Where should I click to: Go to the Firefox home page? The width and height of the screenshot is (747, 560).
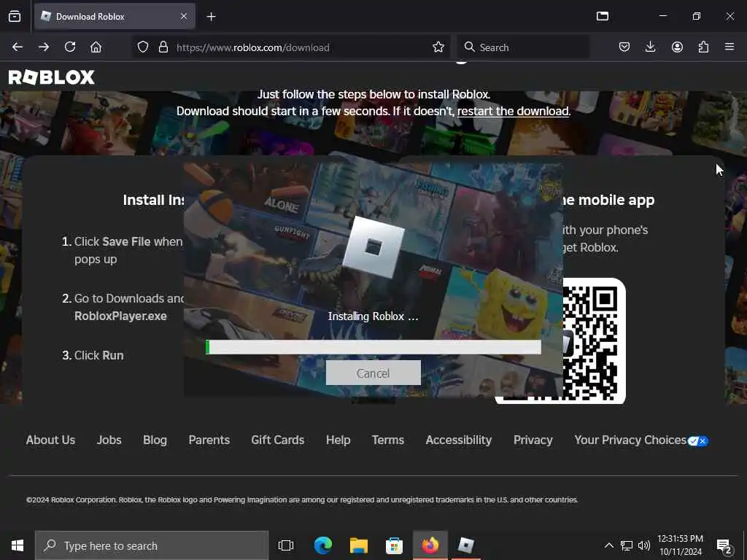[96, 47]
